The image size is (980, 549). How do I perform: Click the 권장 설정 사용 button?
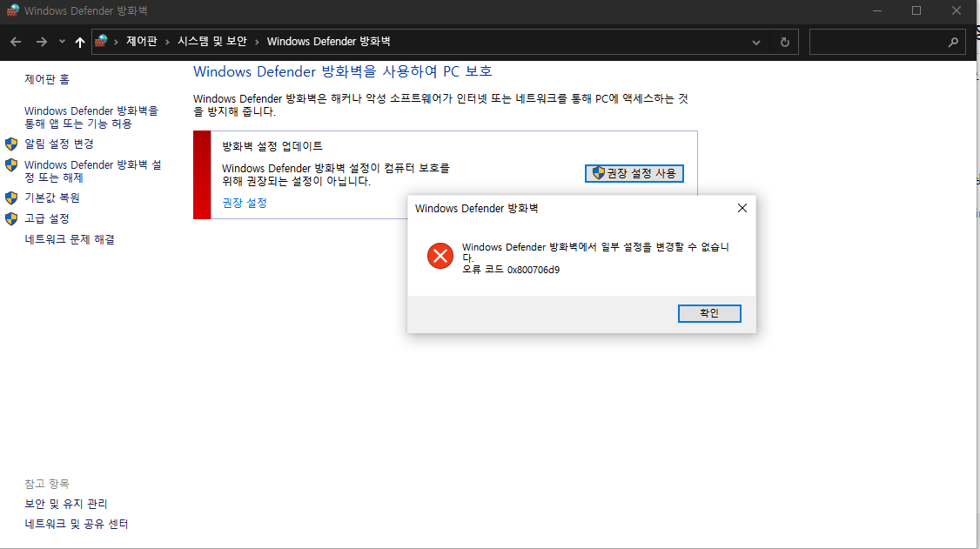(634, 173)
